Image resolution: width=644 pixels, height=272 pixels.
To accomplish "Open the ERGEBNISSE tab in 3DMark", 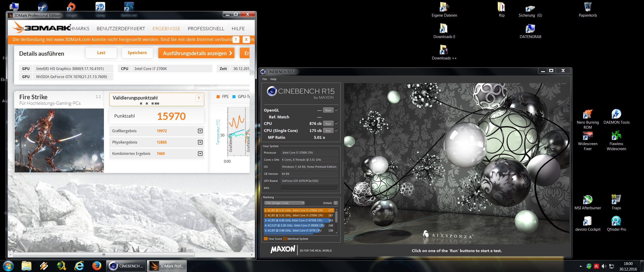I will coord(166,28).
